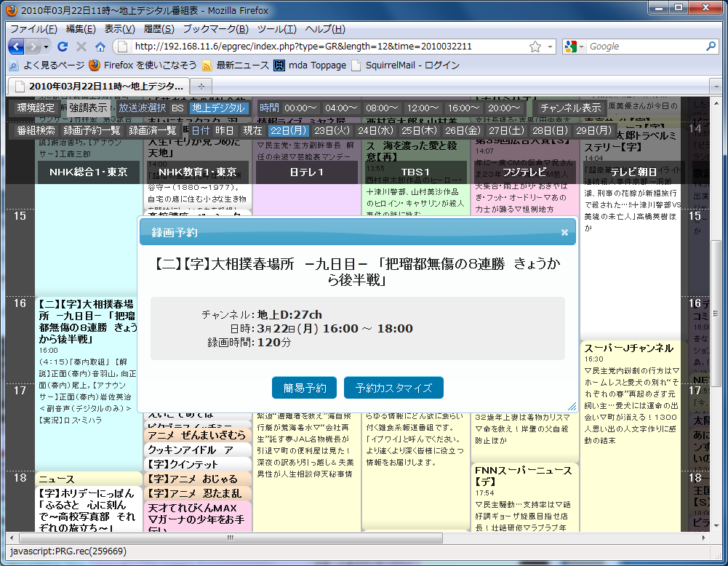Select the 25日(木) date

(419, 131)
